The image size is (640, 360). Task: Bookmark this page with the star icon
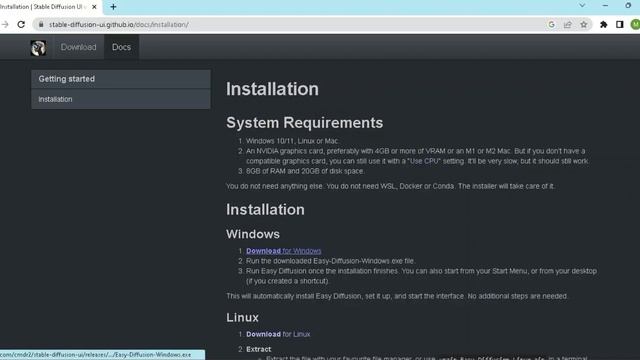click(584, 24)
